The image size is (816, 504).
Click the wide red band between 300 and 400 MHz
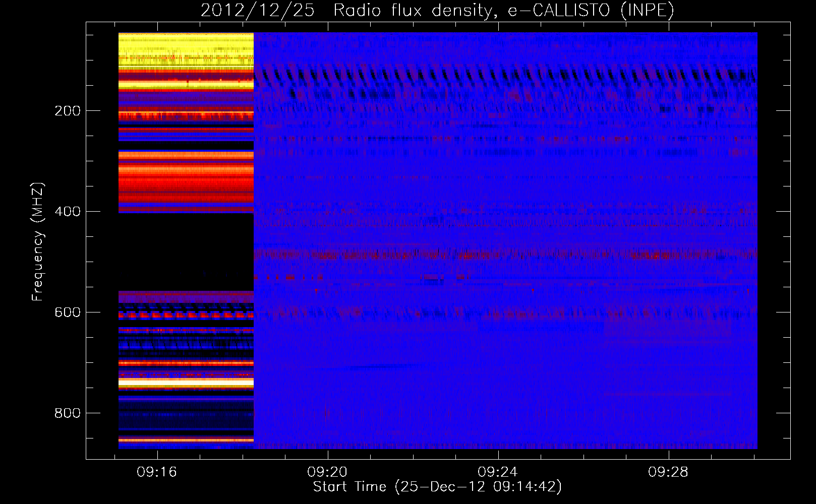pyautogui.click(x=186, y=182)
